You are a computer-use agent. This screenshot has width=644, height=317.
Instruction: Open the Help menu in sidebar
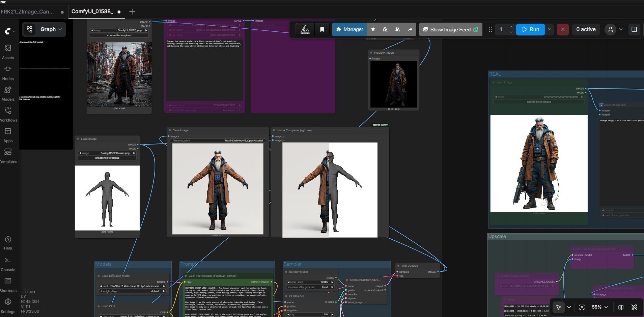(8, 243)
